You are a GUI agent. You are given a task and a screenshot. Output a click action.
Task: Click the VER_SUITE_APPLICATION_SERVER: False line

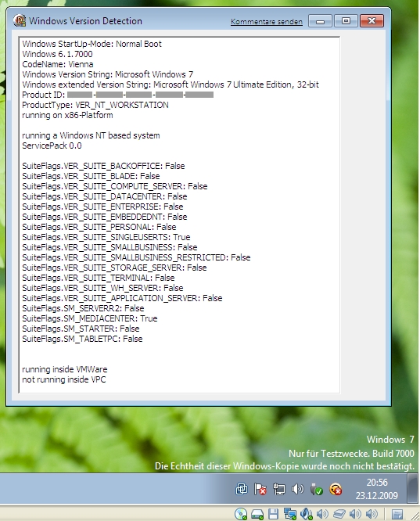coord(122,298)
